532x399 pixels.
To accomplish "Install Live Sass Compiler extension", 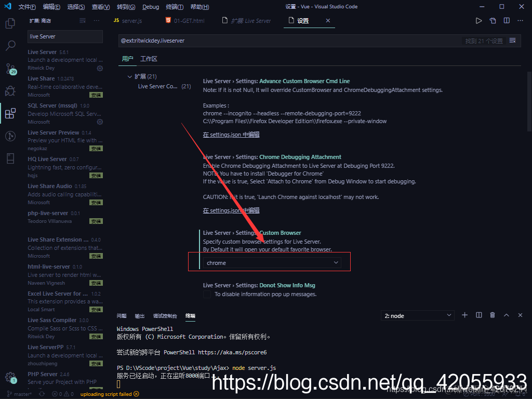I will pyautogui.click(x=96, y=337).
